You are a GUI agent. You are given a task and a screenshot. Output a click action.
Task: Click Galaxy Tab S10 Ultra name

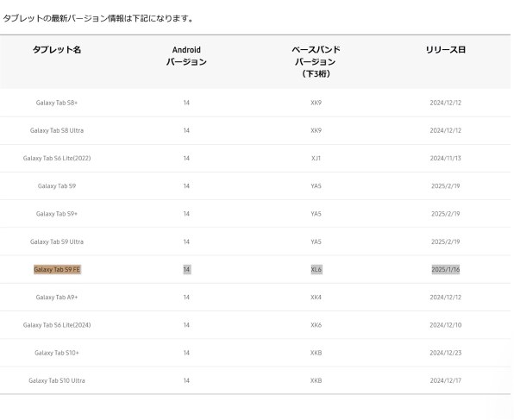coord(57,380)
